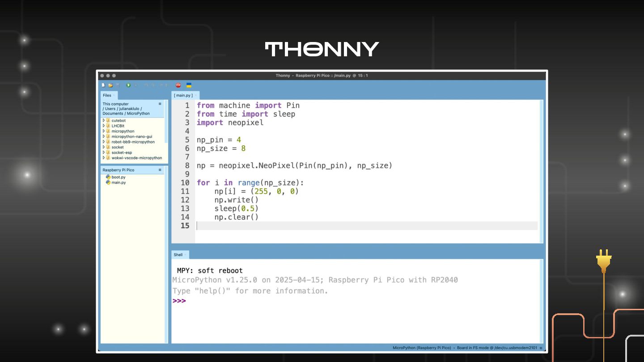Click the New file toolbar icon

103,85
